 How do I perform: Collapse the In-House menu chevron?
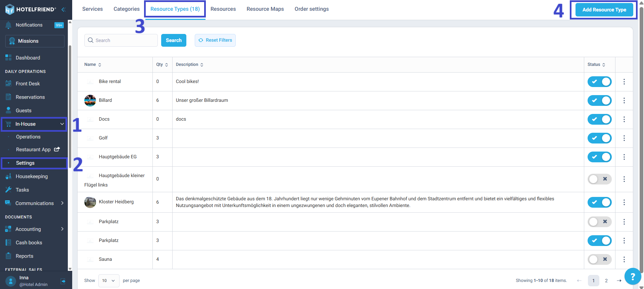tap(62, 124)
